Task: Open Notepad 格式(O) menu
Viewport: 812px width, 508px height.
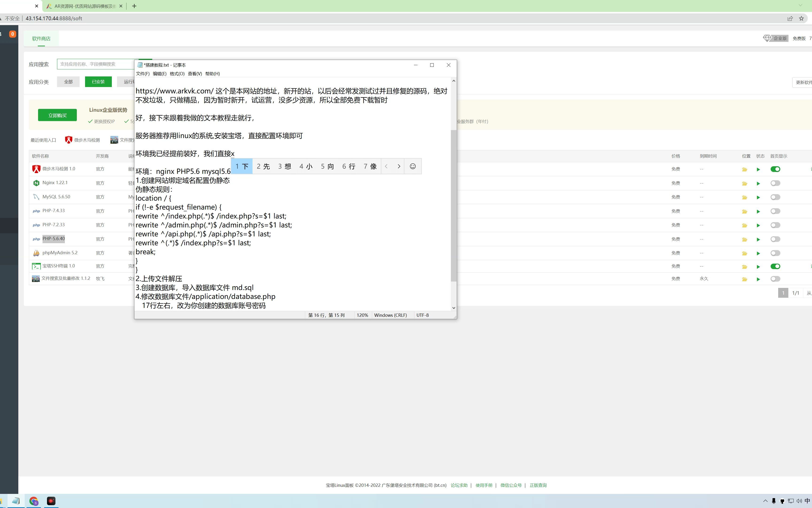Action: pyautogui.click(x=177, y=74)
